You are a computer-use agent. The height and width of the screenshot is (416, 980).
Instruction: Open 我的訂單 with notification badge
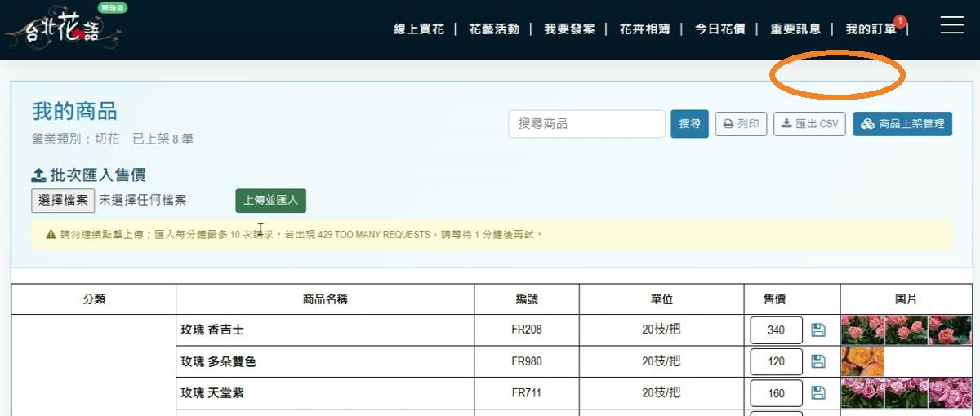(872, 29)
